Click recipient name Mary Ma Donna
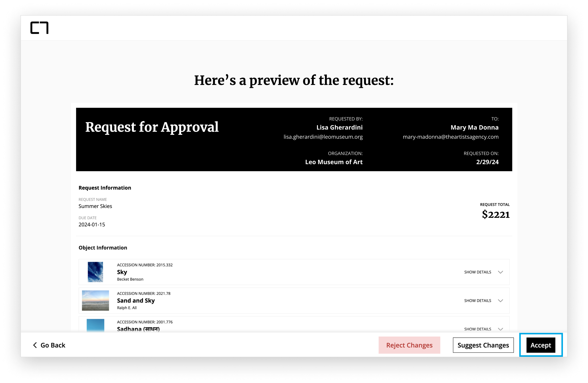The image size is (588, 383). coord(474,127)
